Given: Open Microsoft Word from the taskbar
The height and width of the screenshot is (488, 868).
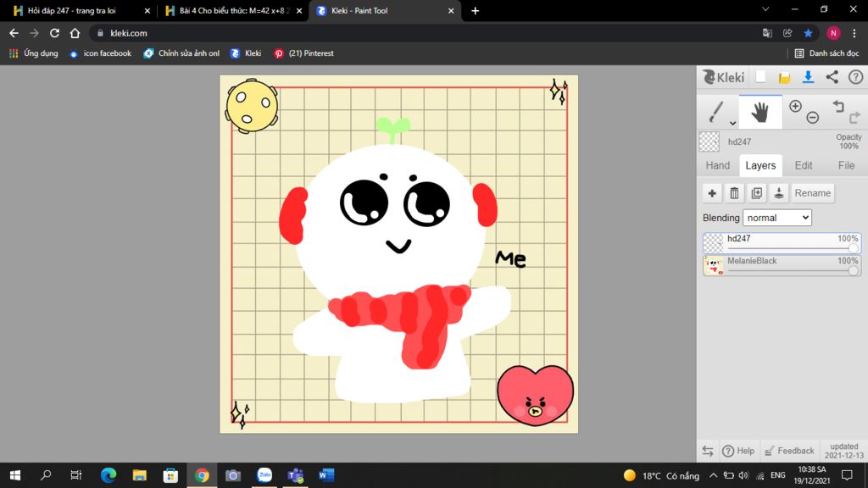Looking at the screenshot, I should [x=326, y=475].
